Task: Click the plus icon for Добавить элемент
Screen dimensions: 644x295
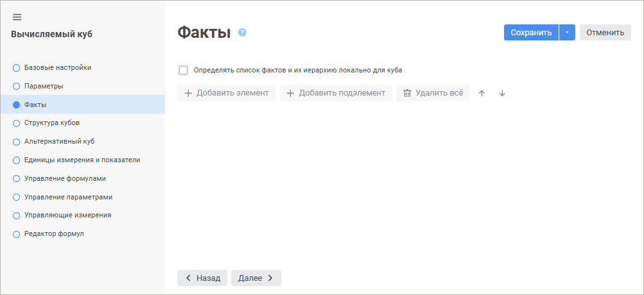Action: click(188, 93)
